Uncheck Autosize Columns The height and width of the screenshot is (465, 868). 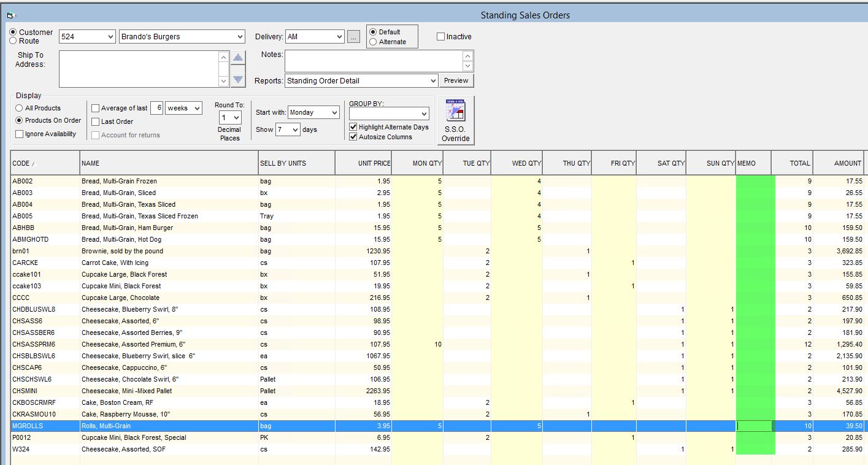click(353, 137)
